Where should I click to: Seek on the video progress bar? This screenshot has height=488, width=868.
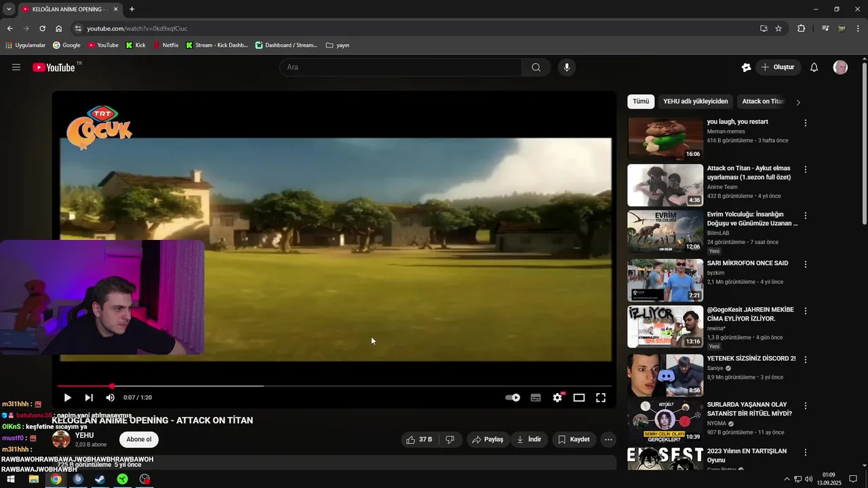(334, 386)
